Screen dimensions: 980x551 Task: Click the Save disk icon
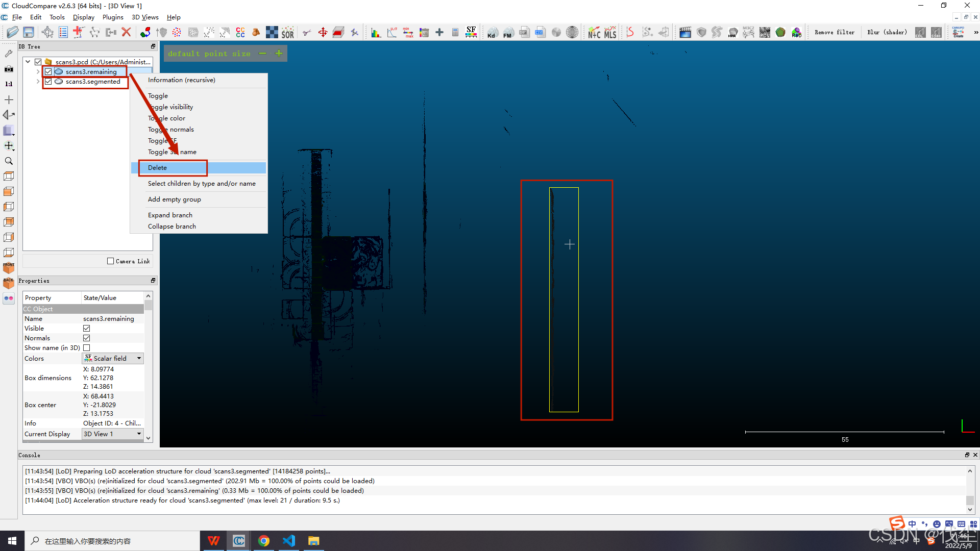tap(29, 33)
